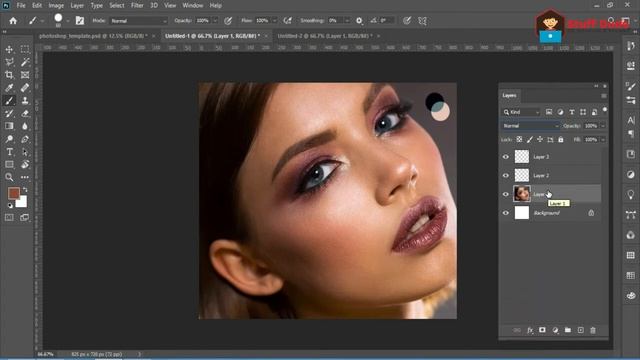The height and width of the screenshot is (360, 640).
Task: Select the Clone Stamp tool
Action: (25, 100)
